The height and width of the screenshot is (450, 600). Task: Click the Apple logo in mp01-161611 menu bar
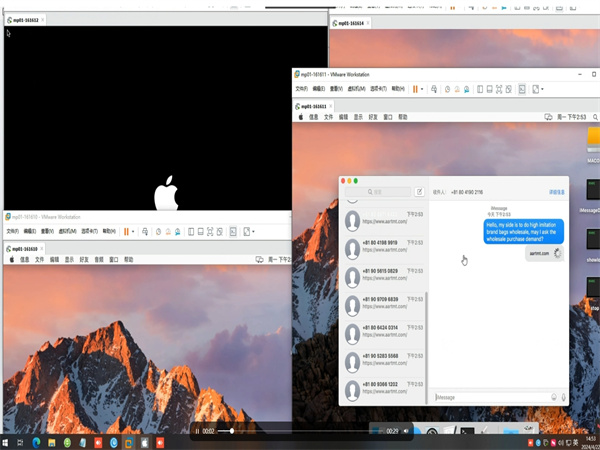[301, 117]
